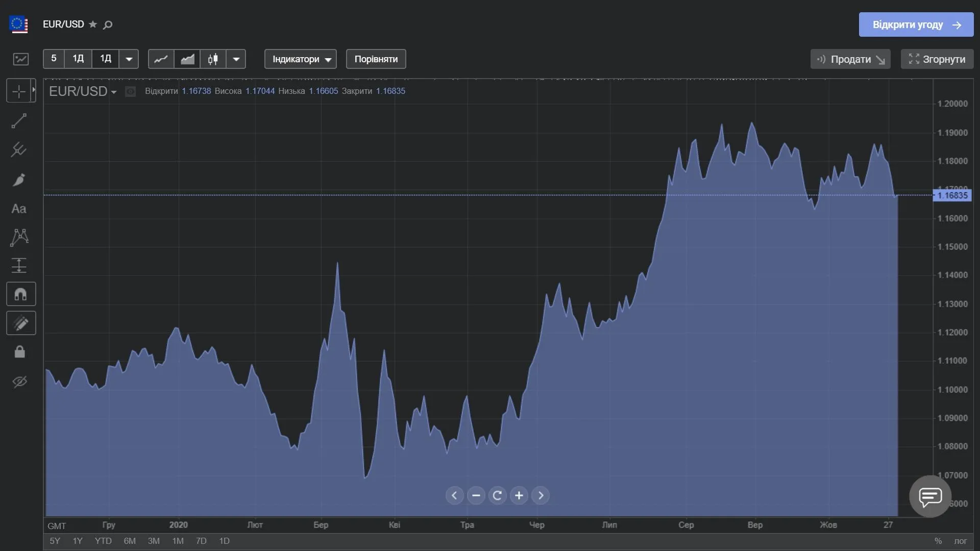Open the Індикатори dropdown

(300, 59)
